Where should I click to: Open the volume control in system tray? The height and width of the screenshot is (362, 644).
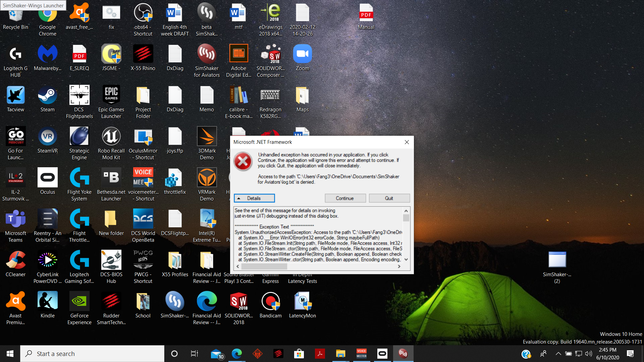pos(588,354)
